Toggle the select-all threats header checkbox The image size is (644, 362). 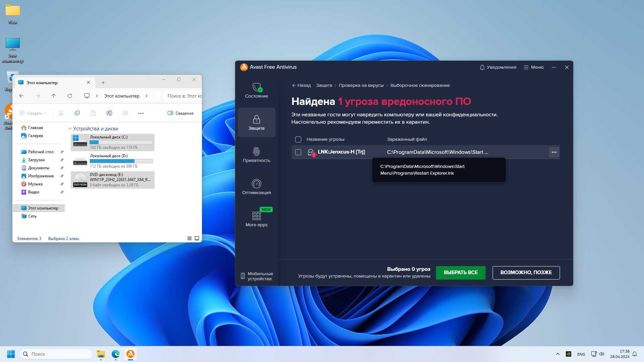pos(298,139)
